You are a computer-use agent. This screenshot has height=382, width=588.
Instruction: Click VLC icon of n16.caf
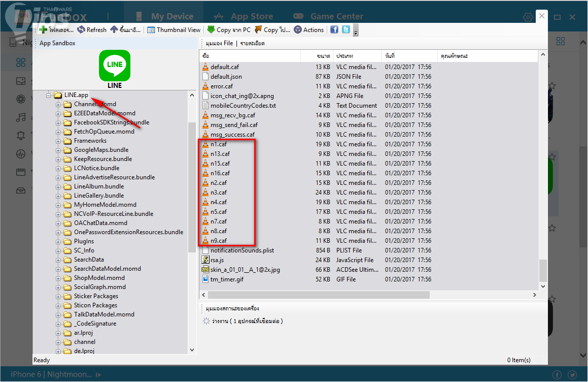pos(205,173)
